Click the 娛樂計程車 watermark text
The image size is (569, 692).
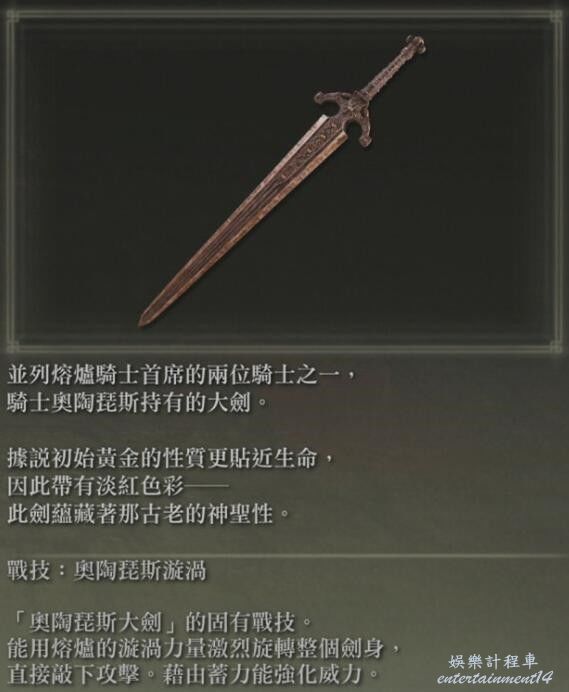[x=494, y=662]
